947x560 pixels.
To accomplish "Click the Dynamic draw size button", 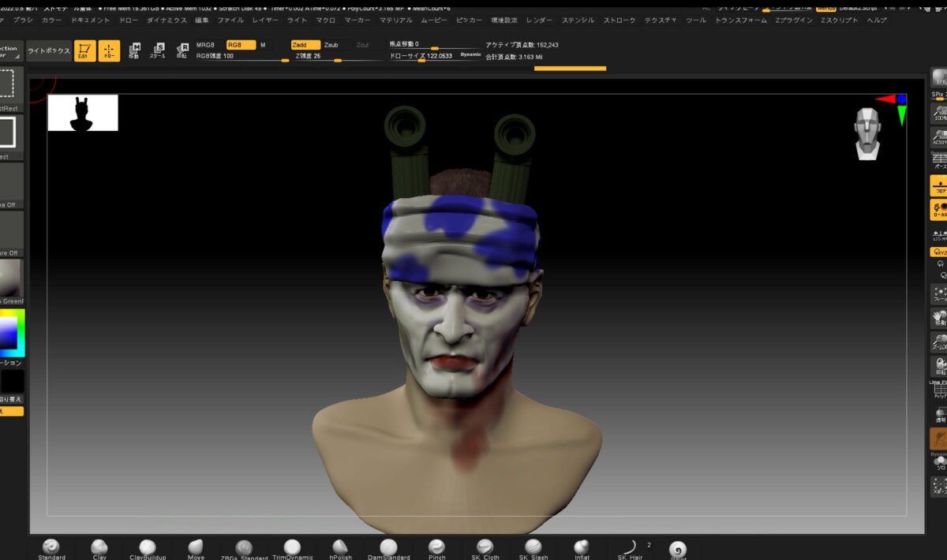I will point(471,55).
